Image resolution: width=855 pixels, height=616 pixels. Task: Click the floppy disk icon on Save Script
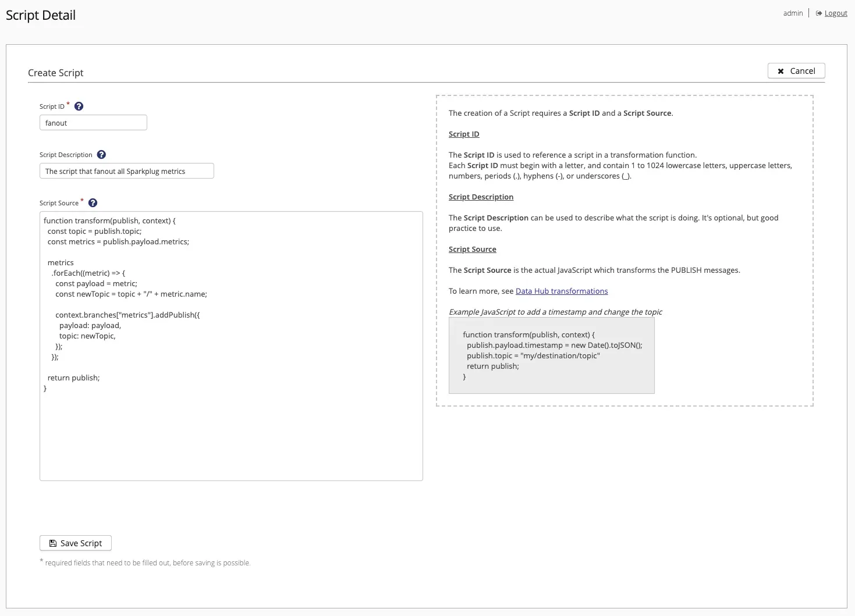(x=53, y=543)
